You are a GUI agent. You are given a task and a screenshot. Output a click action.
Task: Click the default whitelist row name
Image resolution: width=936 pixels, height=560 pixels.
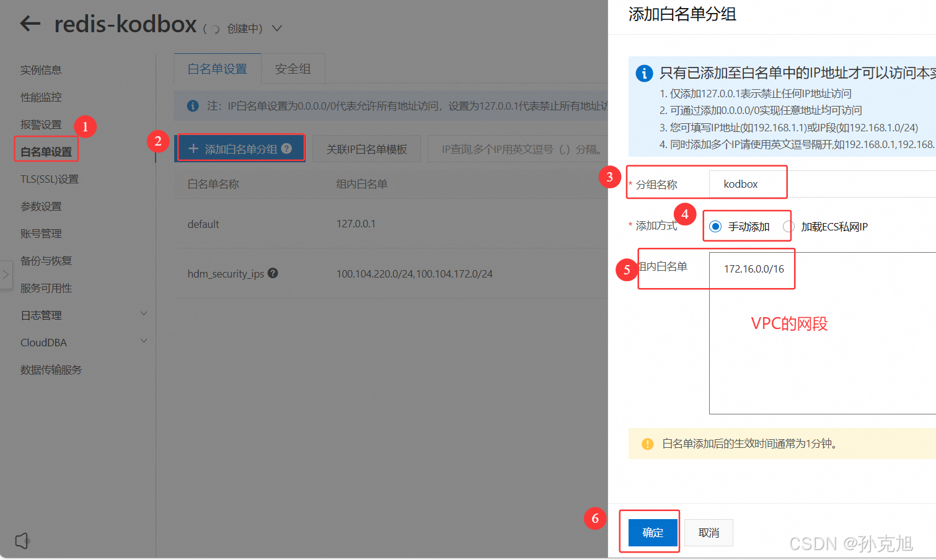tap(203, 224)
